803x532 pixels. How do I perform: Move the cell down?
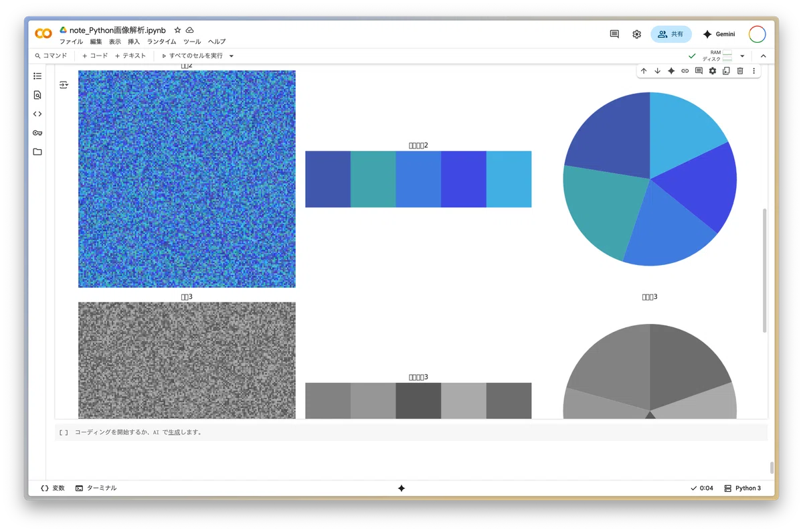pyautogui.click(x=657, y=71)
